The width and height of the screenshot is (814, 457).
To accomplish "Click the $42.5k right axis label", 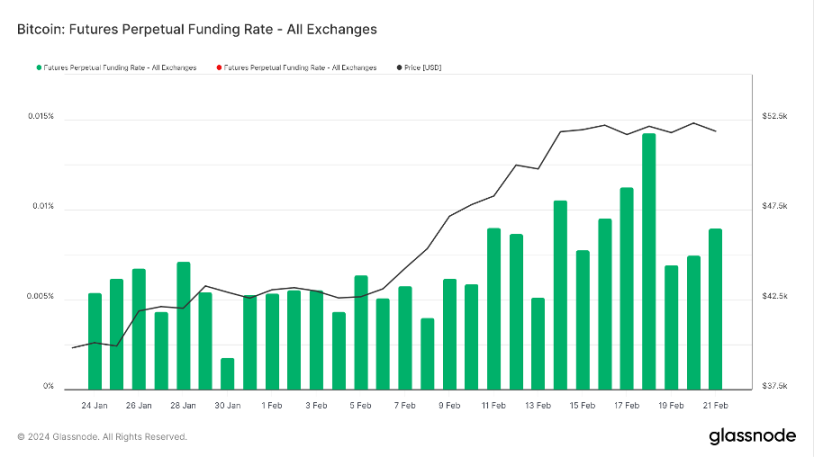I will (775, 296).
